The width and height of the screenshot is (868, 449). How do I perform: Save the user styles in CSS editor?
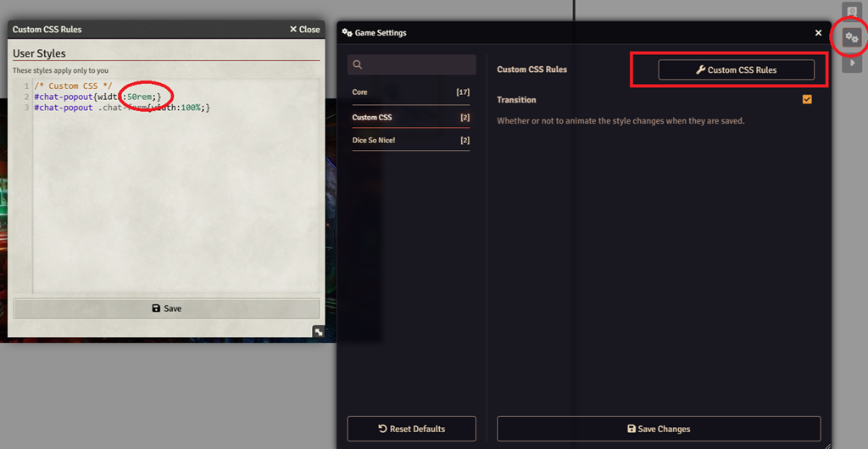tap(166, 308)
